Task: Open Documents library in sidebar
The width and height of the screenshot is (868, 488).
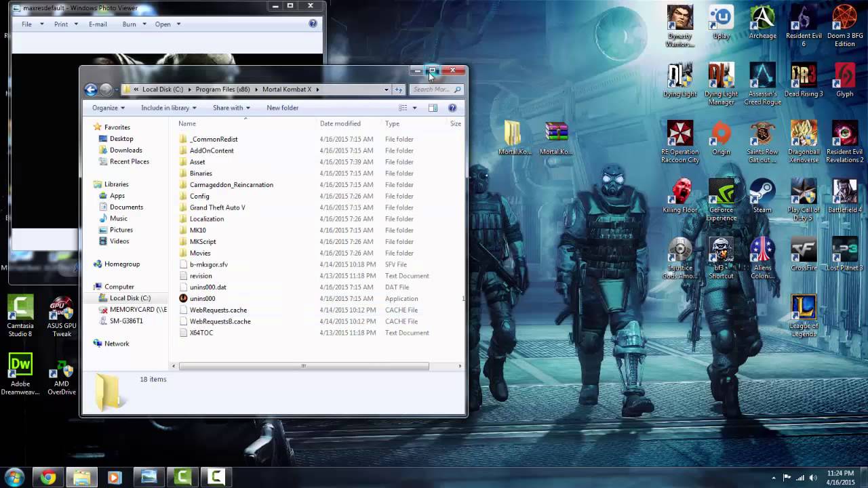Action: coord(126,207)
